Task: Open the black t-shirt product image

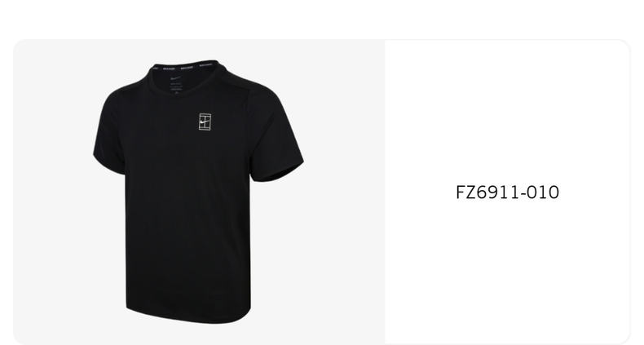Action: click(x=199, y=192)
